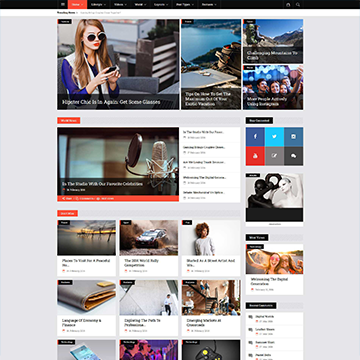Image resolution: width=360 pixels, height=360 pixels.
Task: Click the rally car thumbnail
Action: click(x=149, y=238)
